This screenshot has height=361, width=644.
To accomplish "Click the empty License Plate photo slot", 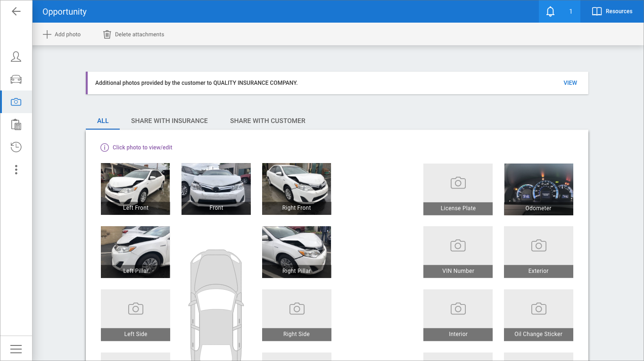I will pos(458,189).
